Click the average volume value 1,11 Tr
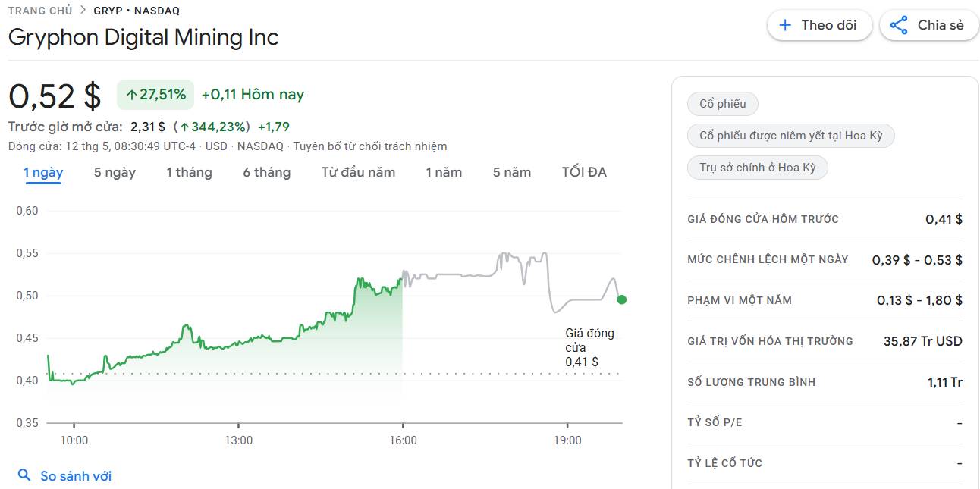Screen dimensions: 980x489 945,382
